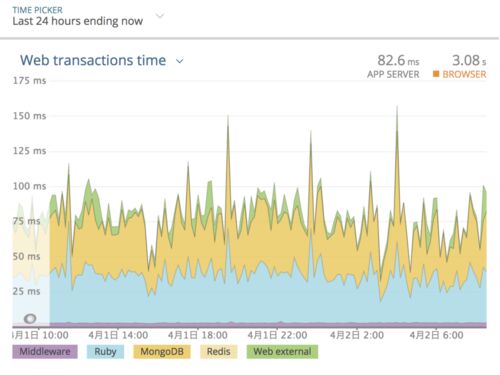Select the 4月1日 18:00 tick on time axis

tap(198, 335)
